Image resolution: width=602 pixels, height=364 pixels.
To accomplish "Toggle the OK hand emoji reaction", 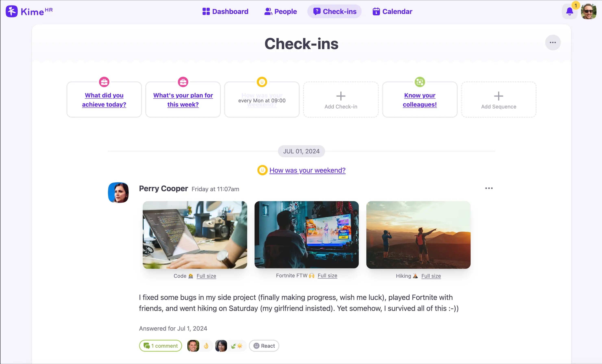I will (206, 346).
